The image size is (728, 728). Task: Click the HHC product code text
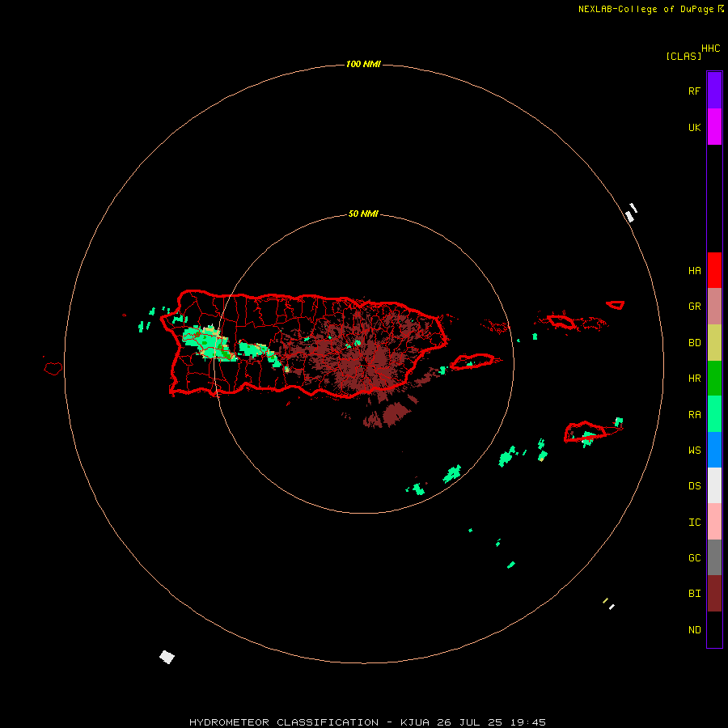pyautogui.click(x=710, y=49)
